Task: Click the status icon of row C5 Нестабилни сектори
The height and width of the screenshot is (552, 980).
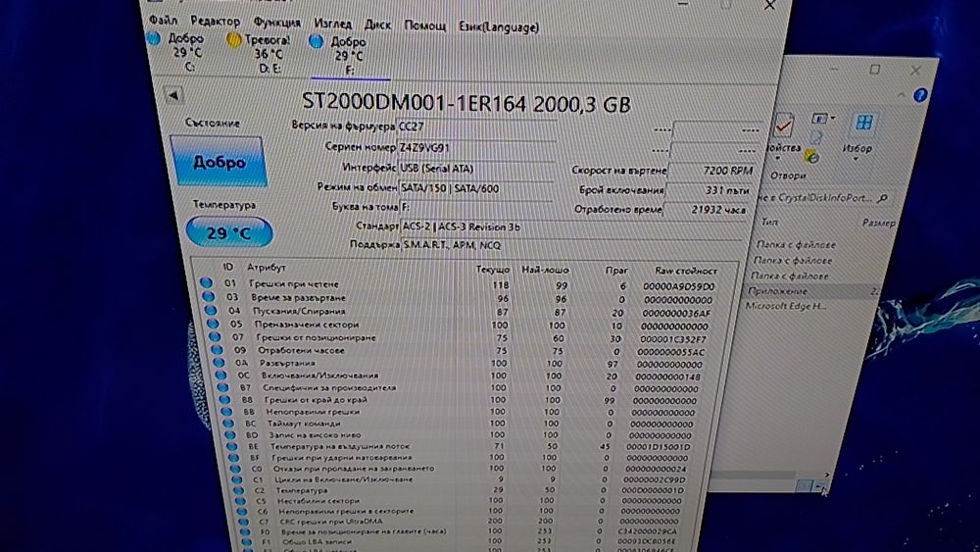Action: 241,501
